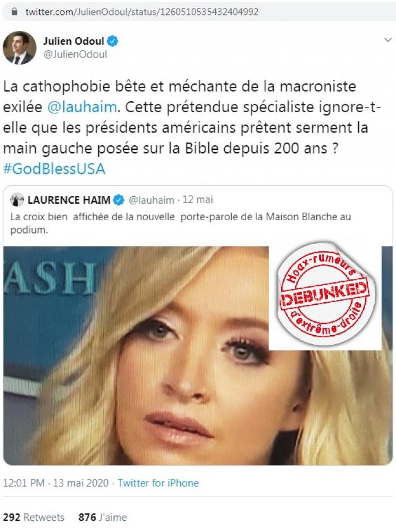Select the twitter.com URL in address bar
The width and height of the screenshot is (396, 532).
[x=142, y=12]
